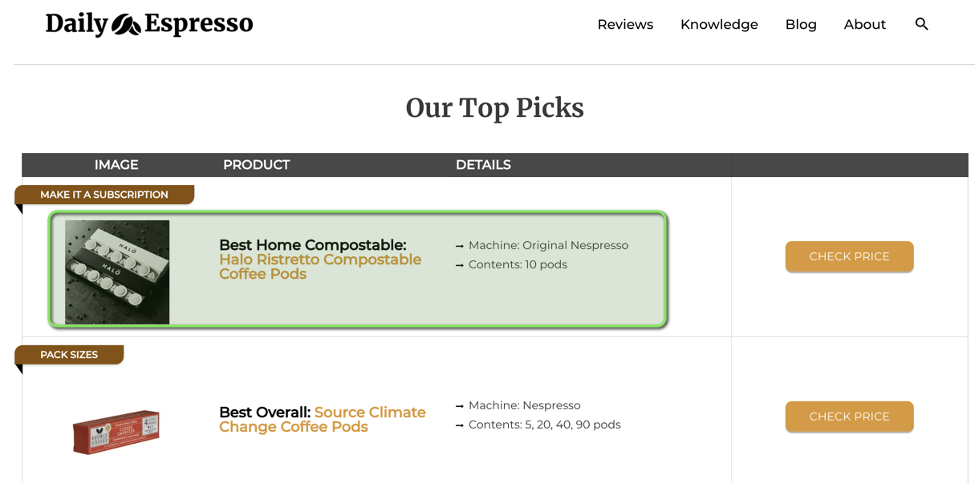Open the About page

(x=864, y=25)
